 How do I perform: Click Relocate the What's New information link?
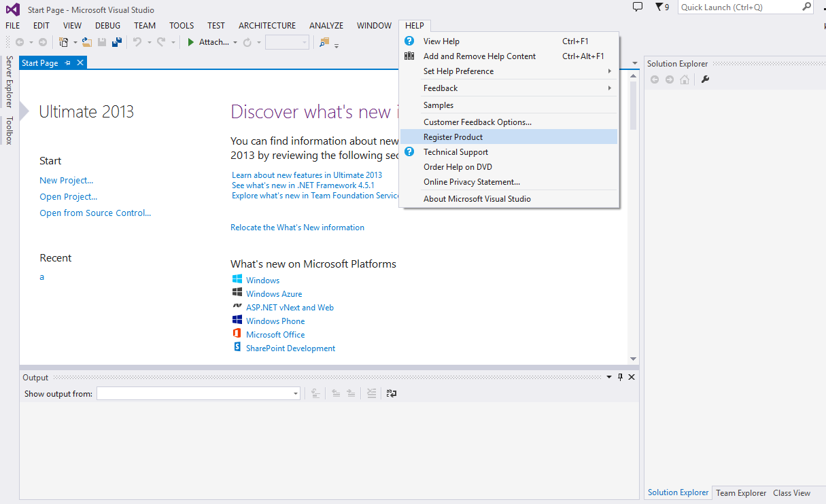click(x=297, y=228)
